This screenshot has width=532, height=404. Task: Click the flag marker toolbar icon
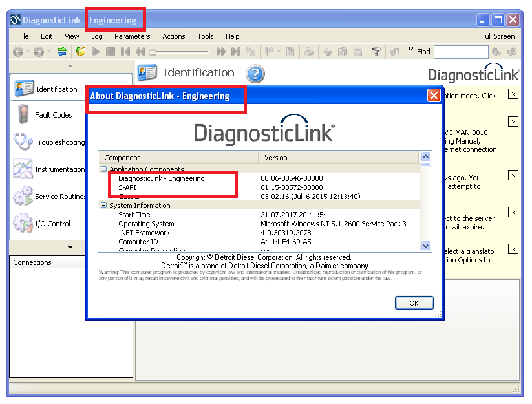click(269, 52)
